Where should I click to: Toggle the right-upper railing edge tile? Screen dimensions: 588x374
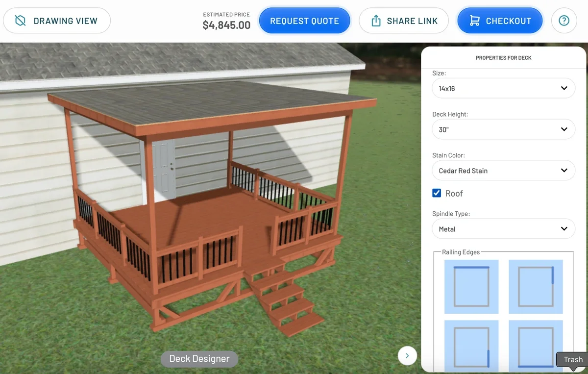[x=536, y=287]
